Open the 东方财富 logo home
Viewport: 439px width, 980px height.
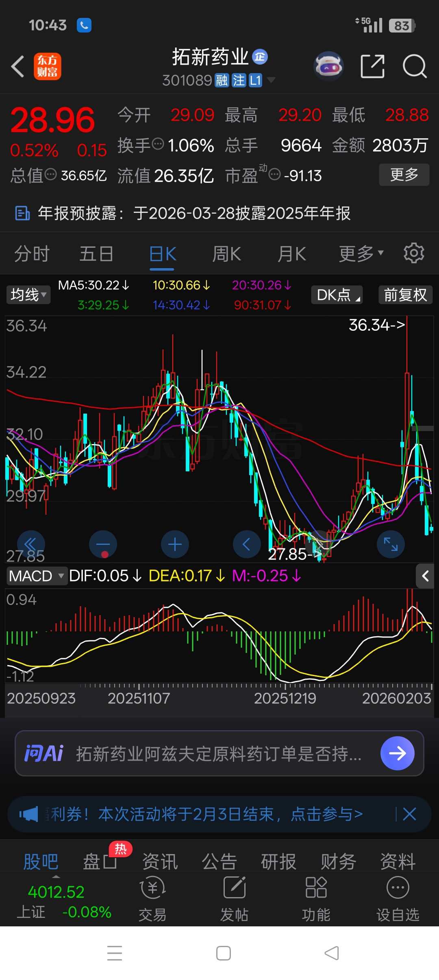47,66
